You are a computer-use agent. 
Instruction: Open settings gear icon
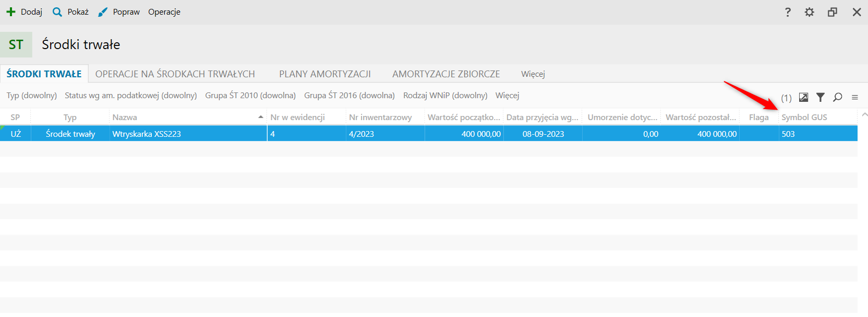(810, 12)
